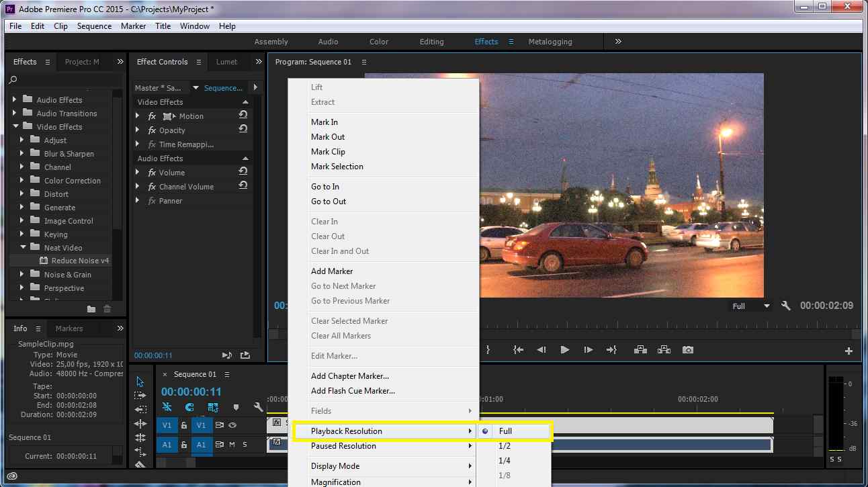Select the Selection arrow tool in tools panel
The width and height of the screenshot is (868, 487).
pos(140,382)
